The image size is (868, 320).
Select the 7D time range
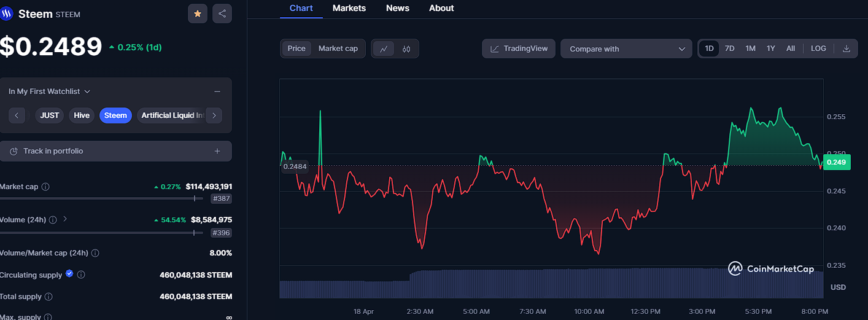(x=729, y=49)
